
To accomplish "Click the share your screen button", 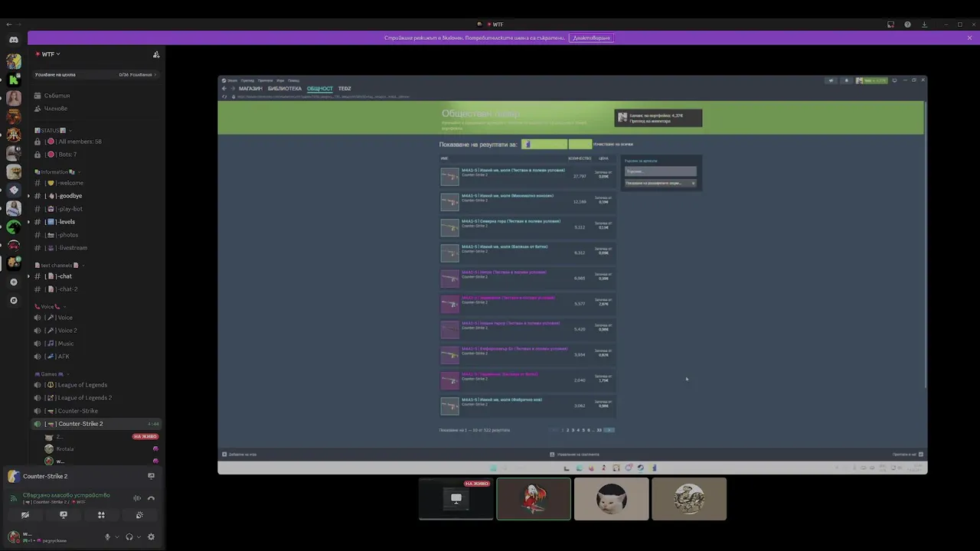I will [x=64, y=515].
